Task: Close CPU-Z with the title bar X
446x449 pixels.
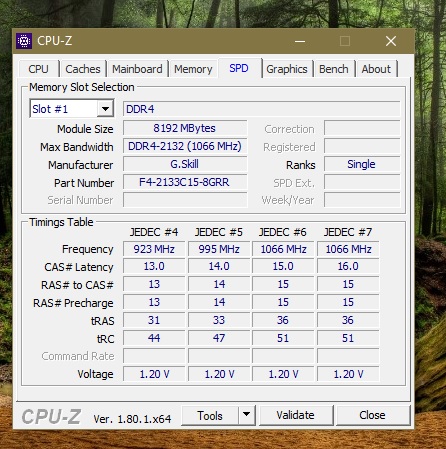Action: [391, 41]
